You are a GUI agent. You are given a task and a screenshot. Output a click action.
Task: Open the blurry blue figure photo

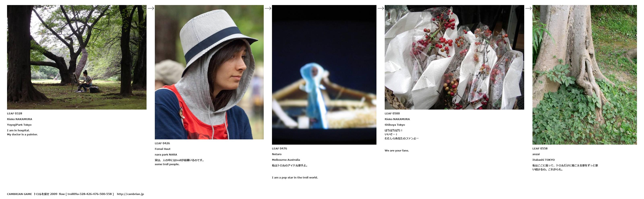[324, 75]
